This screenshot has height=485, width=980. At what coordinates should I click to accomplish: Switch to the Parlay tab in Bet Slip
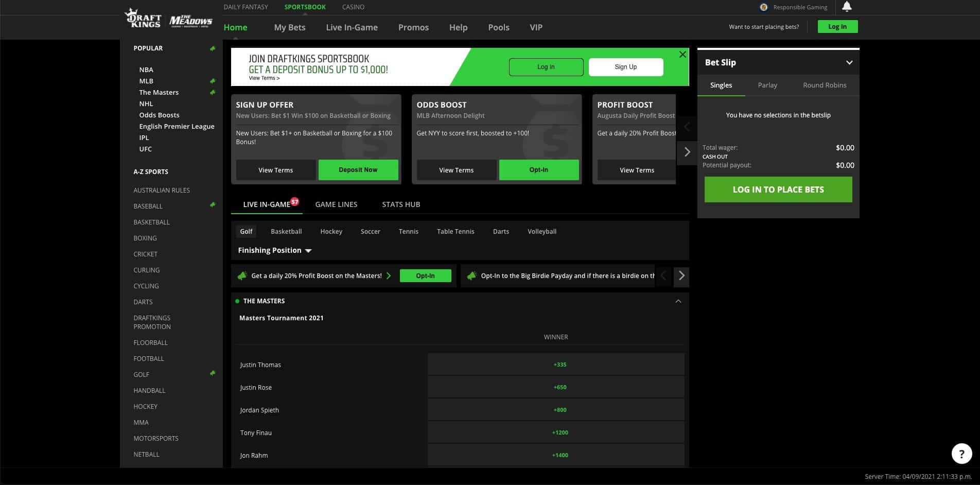(x=767, y=85)
